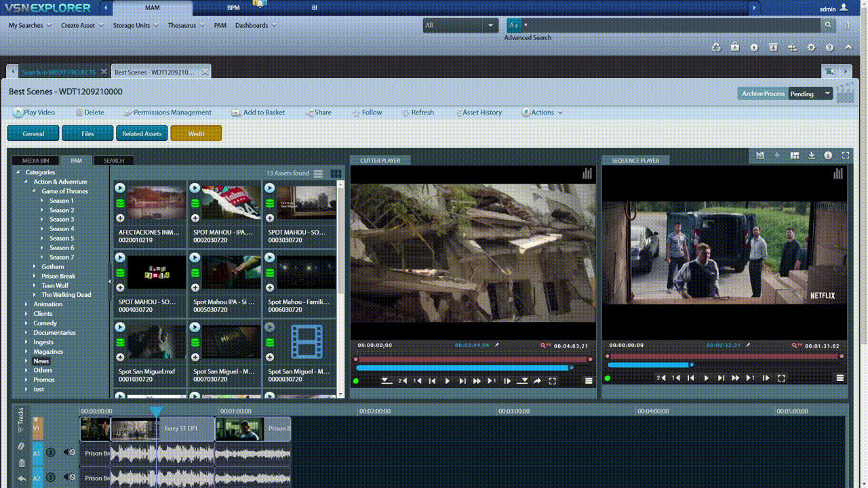Switch to the BI module tab

coord(315,7)
